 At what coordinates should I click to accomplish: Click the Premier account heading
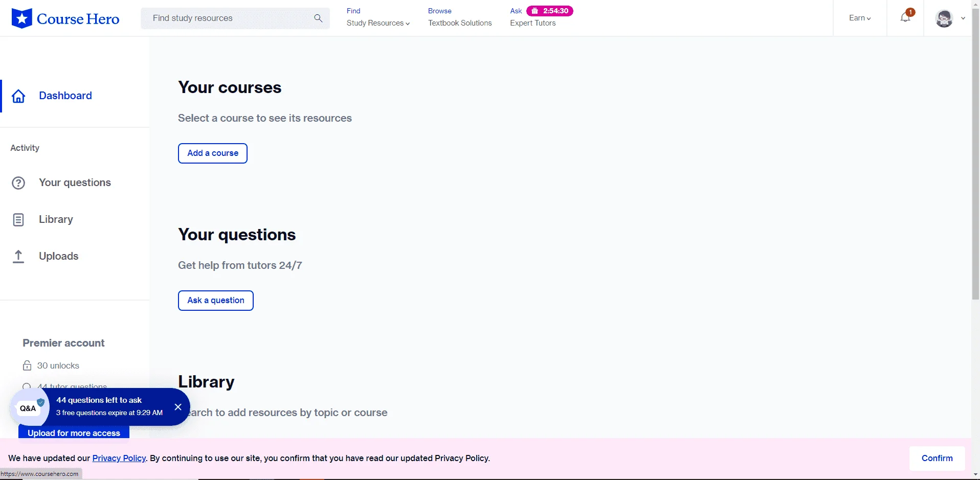pyautogui.click(x=63, y=343)
